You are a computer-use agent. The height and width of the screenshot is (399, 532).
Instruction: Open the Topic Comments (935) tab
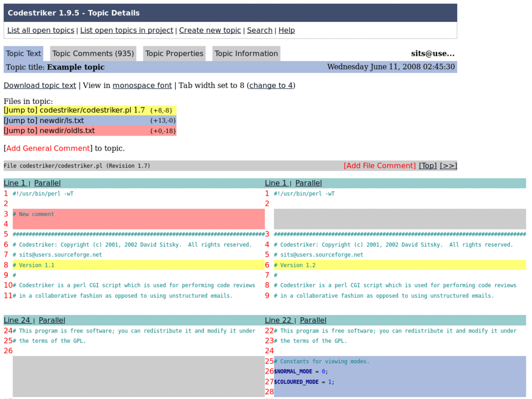point(93,54)
